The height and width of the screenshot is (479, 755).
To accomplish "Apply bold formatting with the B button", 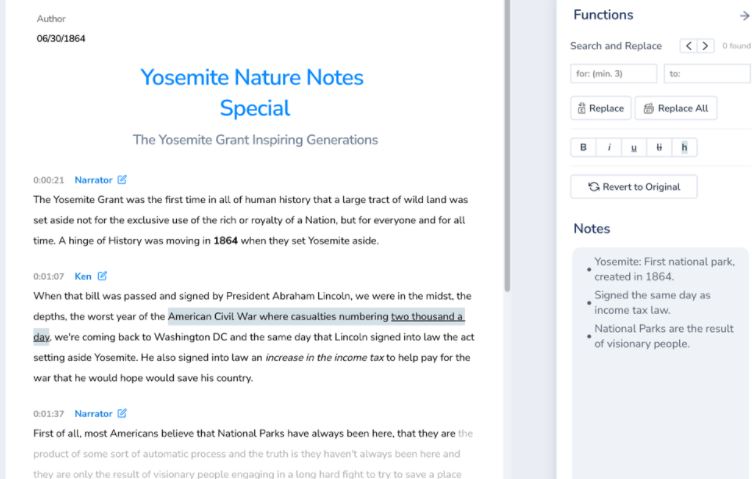I will tap(583, 147).
